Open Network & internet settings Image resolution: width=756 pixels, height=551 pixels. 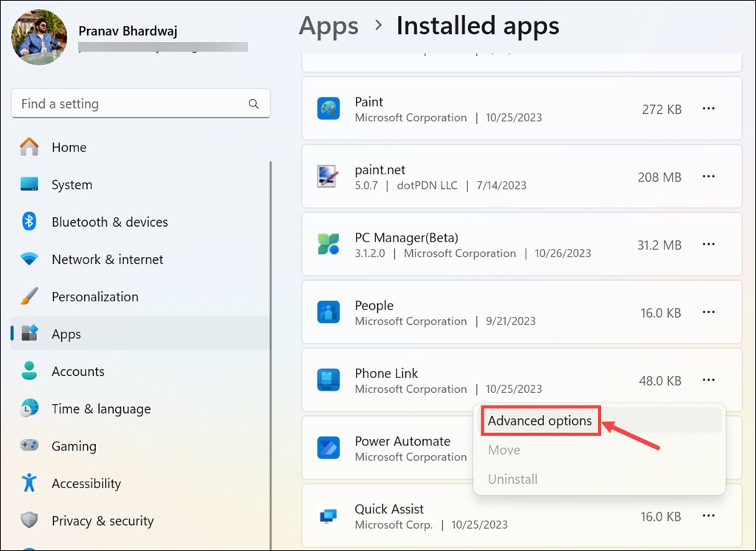(x=107, y=259)
